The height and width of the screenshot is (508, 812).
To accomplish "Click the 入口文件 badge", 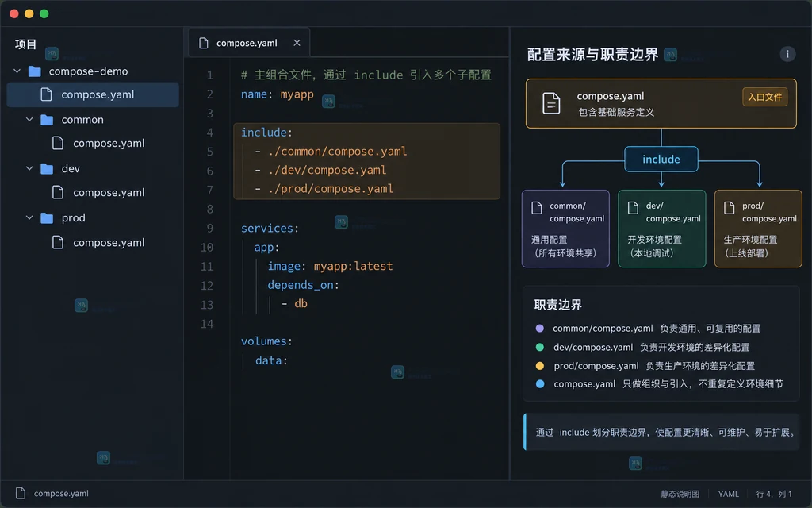I will click(765, 97).
